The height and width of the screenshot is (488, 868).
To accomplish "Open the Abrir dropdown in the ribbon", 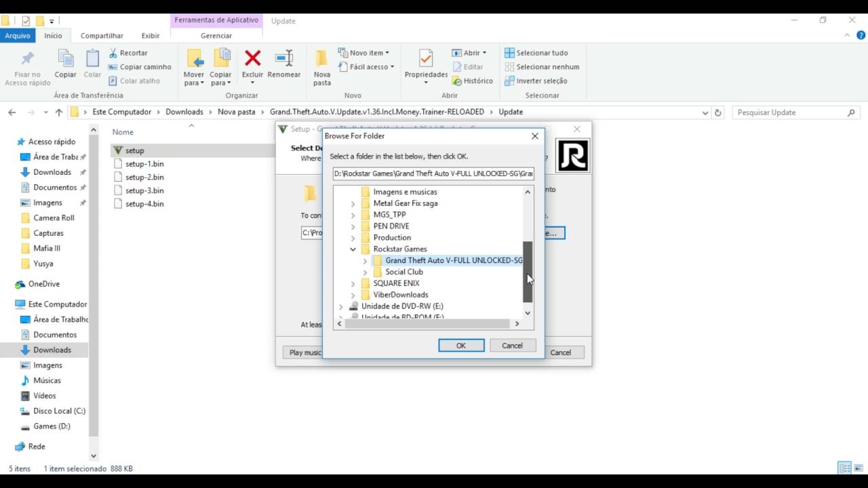I will [x=469, y=53].
